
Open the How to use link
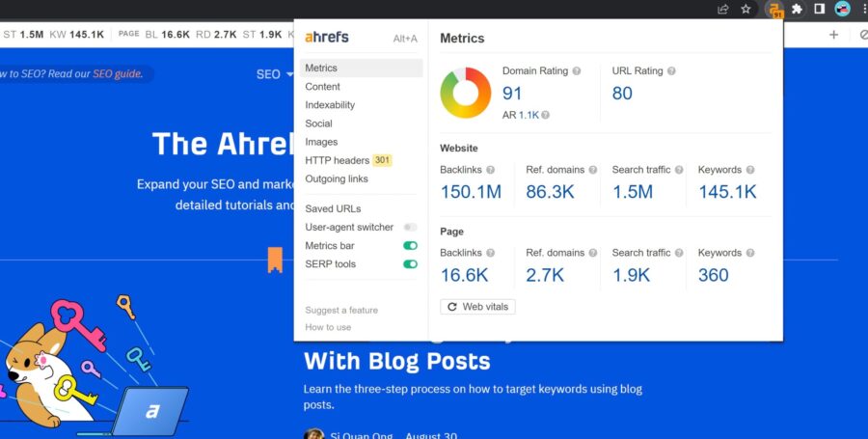pos(328,327)
